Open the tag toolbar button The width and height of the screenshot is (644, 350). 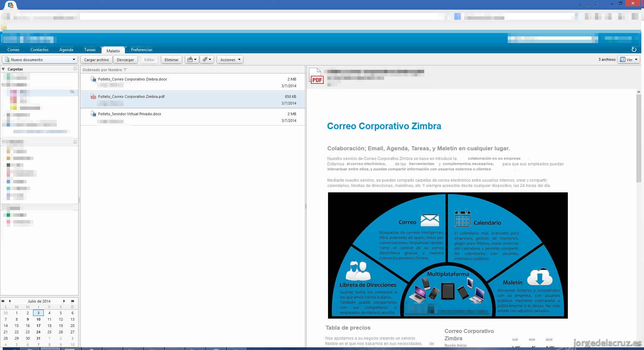[207, 60]
